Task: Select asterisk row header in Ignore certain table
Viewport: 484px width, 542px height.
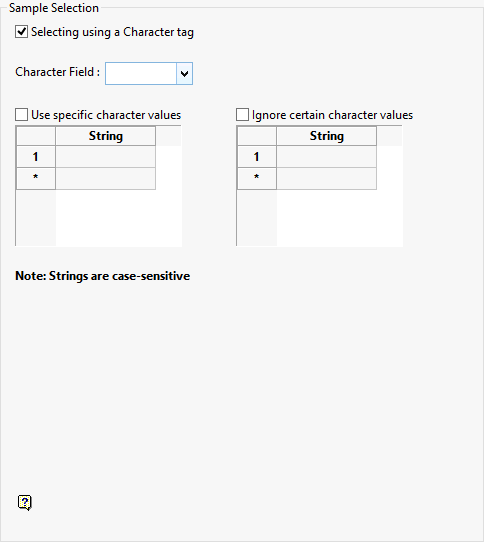Action: click(257, 178)
